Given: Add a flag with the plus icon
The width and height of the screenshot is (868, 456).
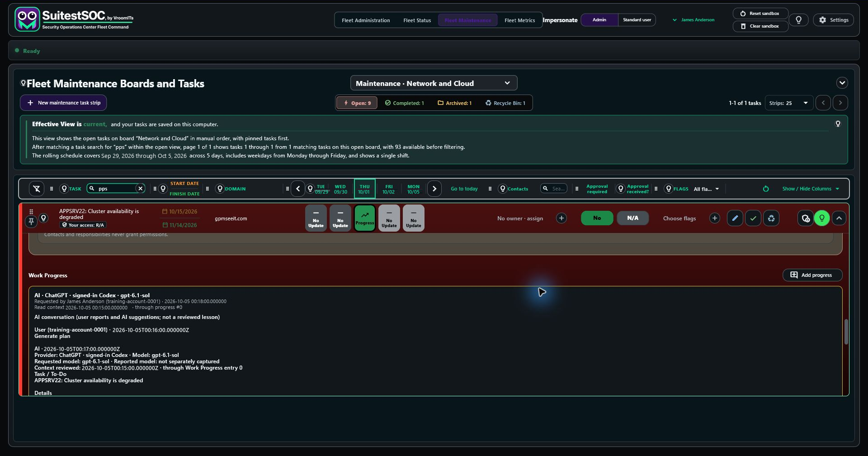Looking at the screenshot, I should tap(715, 218).
